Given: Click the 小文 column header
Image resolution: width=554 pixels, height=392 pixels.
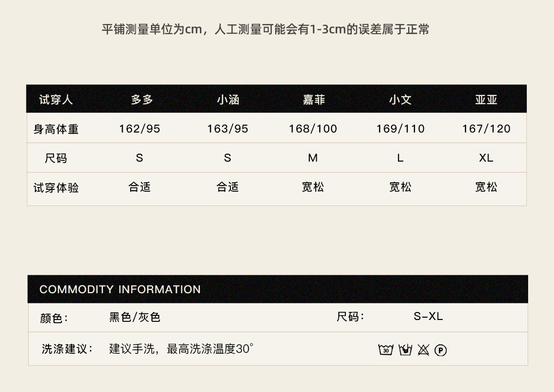Looking at the screenshot, I should tap(400, 100).
